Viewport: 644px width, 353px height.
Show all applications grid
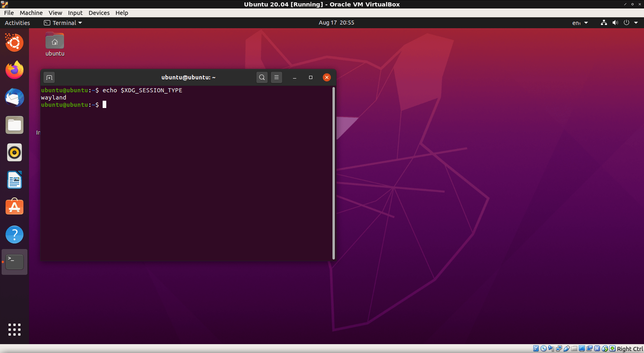pyautogui.click(x=14, y=330)
